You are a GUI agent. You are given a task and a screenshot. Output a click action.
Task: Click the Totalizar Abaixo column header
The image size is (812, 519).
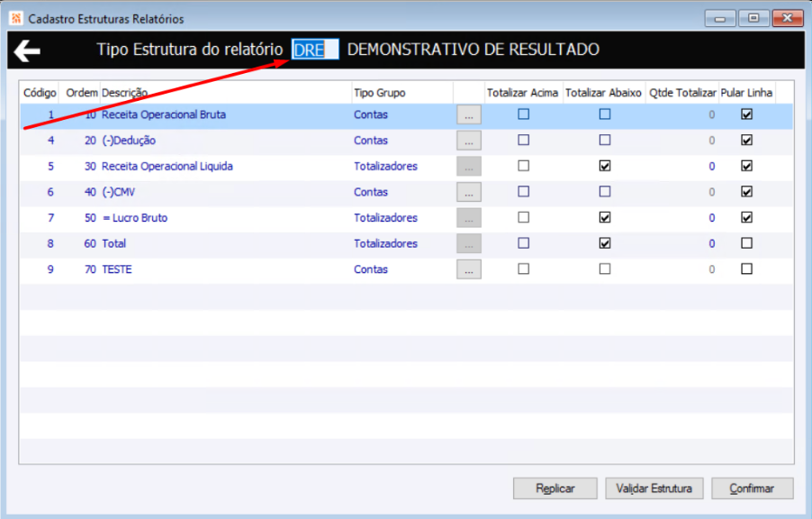pos(603,93)
